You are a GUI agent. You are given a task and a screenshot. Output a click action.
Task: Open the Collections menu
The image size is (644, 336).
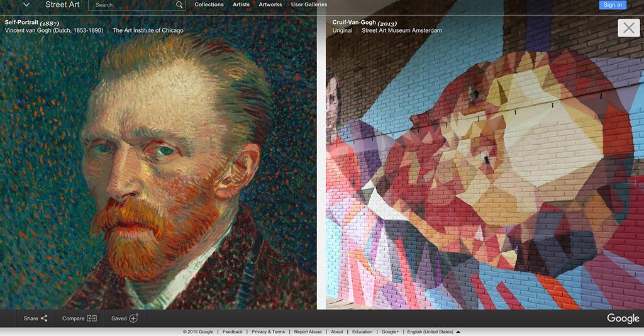209,4
